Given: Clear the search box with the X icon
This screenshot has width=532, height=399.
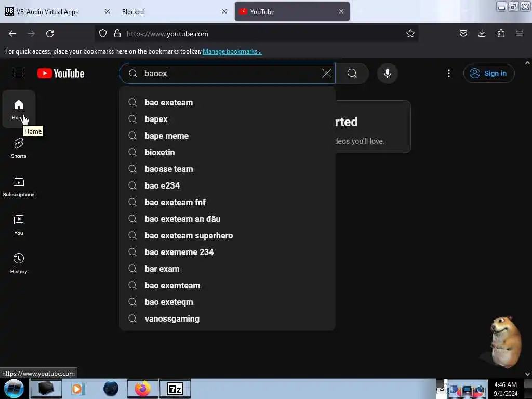Looking at the screenshot, I should point(326,73).
